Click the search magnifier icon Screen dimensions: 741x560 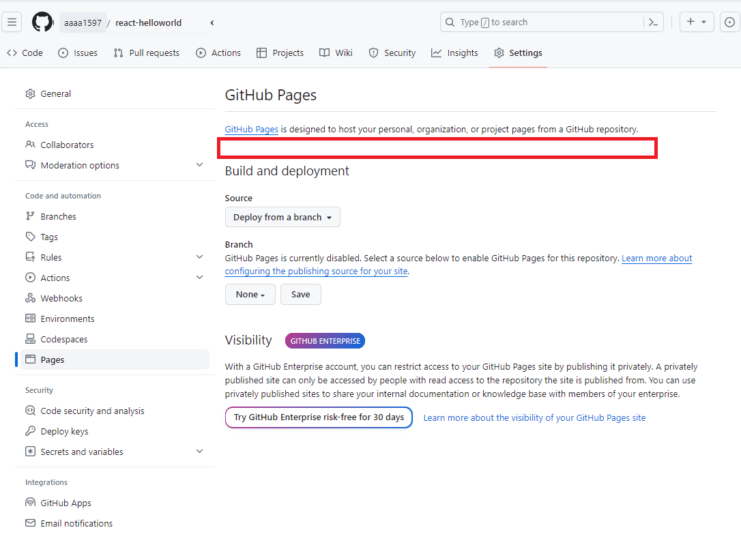pyautogui.click(x=450, y=23)
